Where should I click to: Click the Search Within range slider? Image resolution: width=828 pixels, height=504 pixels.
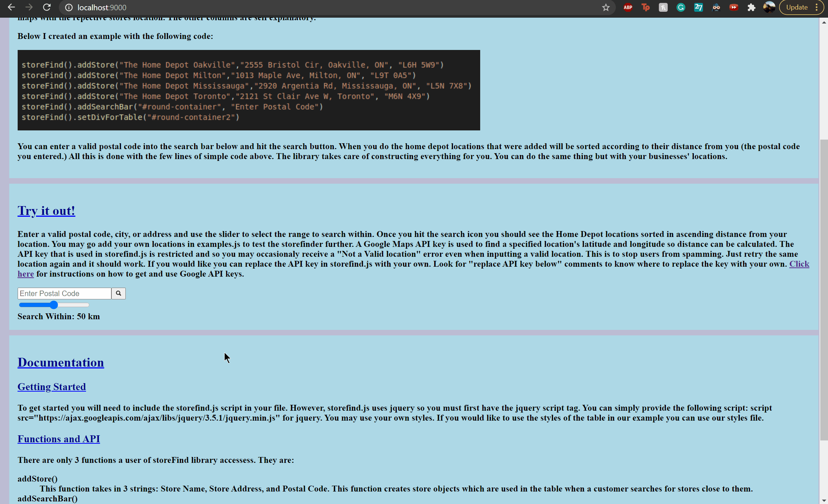[x=54, y=305]
